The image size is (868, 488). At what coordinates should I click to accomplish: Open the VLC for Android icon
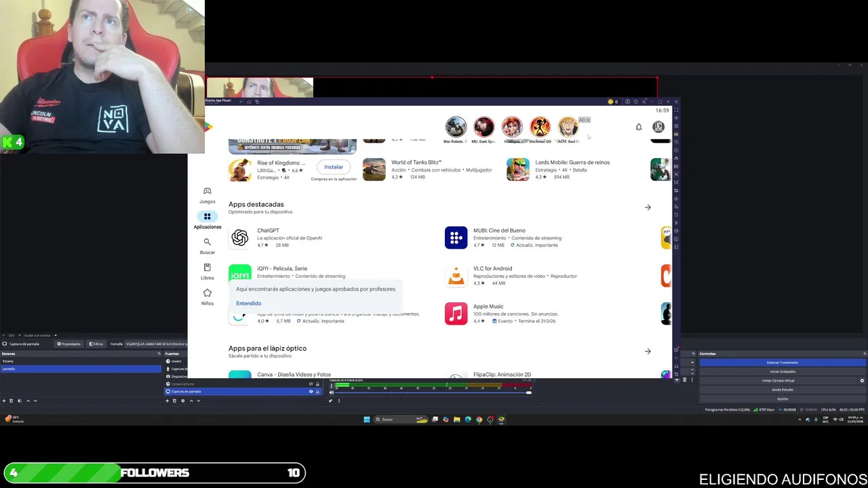(456, 276)
